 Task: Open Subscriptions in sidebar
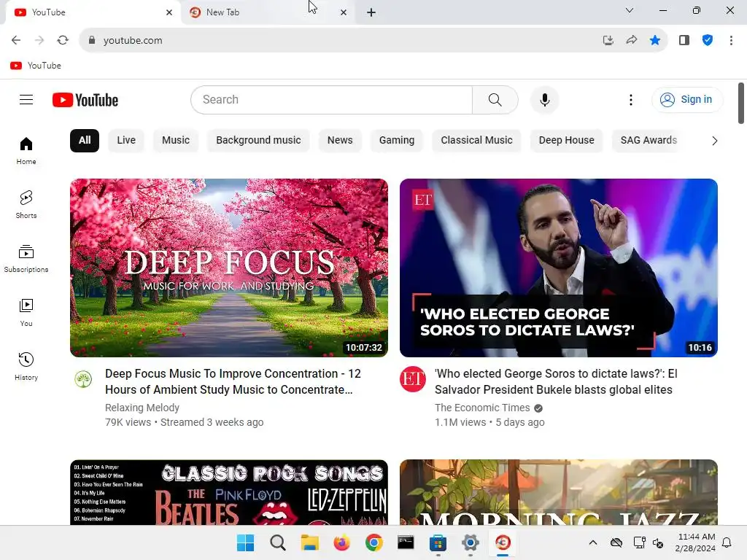(x=26, y=259)
